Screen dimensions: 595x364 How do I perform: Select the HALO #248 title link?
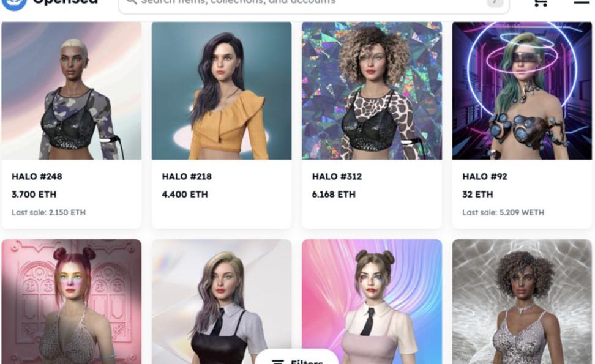coord(37,176)
